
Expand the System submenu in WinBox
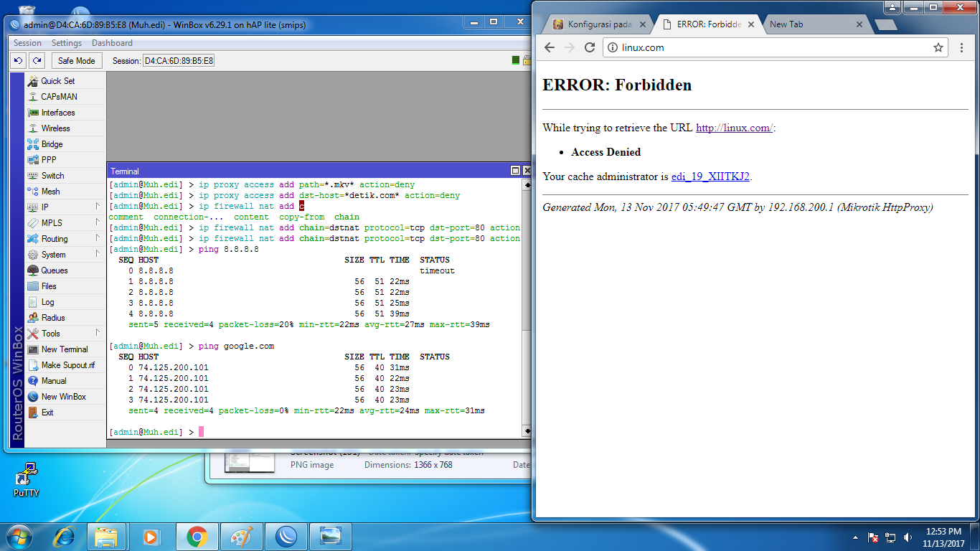(65, 255)
